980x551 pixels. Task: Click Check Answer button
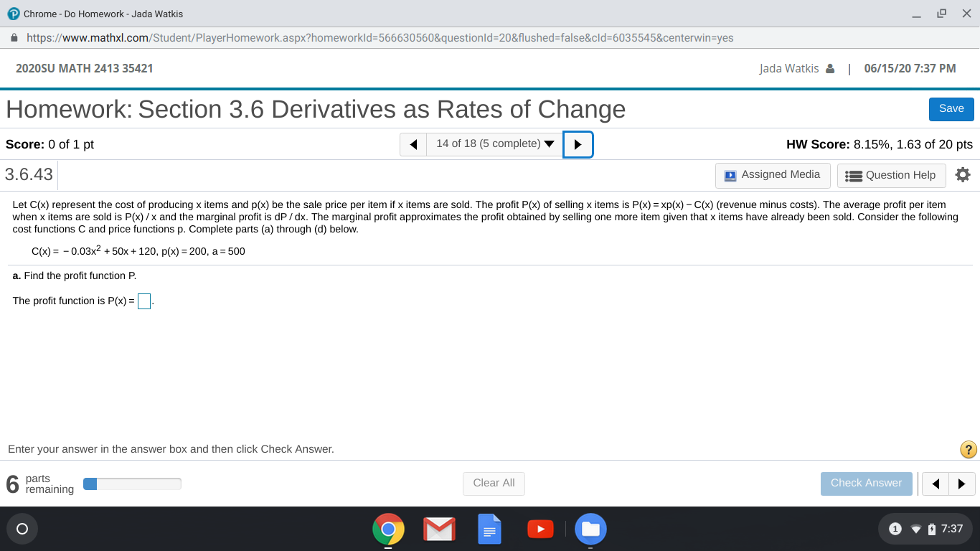coord(866,484)
